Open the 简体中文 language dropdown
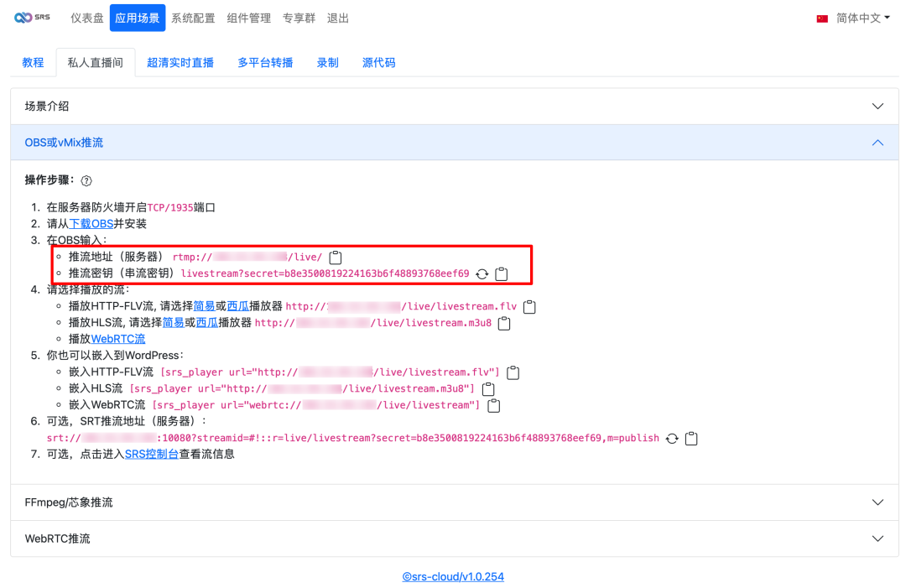 pos(862,18)
